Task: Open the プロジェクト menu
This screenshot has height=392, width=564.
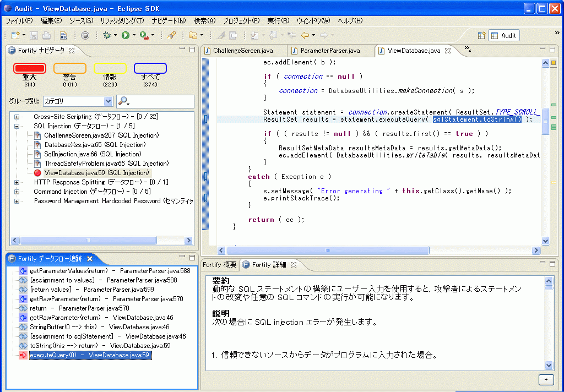Action: tap(241, 21)
